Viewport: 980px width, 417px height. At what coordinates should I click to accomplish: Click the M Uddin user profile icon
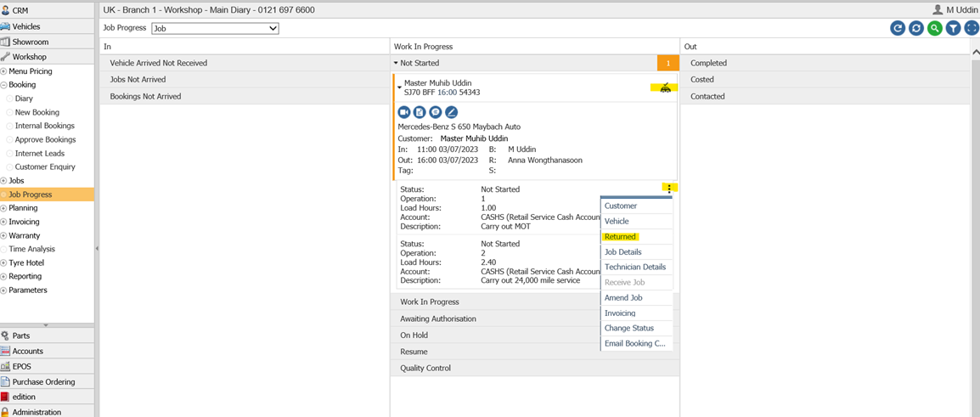[938, 9]
